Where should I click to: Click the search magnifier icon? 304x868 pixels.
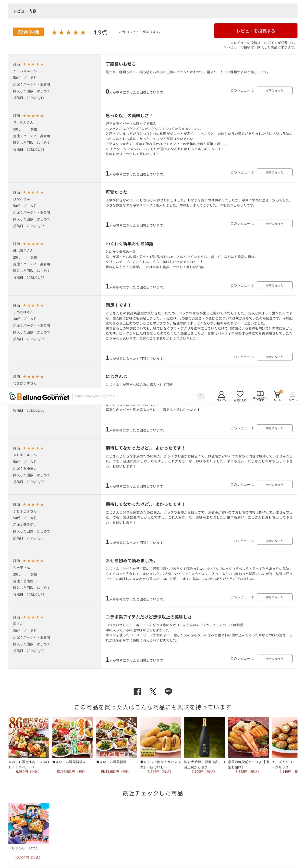[x=201, y=396]
